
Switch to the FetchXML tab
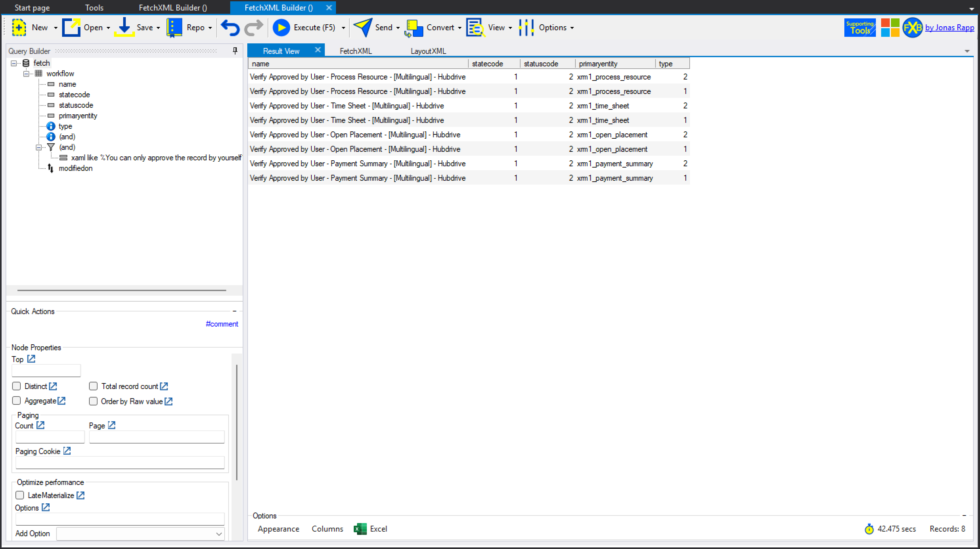(355, 51)
